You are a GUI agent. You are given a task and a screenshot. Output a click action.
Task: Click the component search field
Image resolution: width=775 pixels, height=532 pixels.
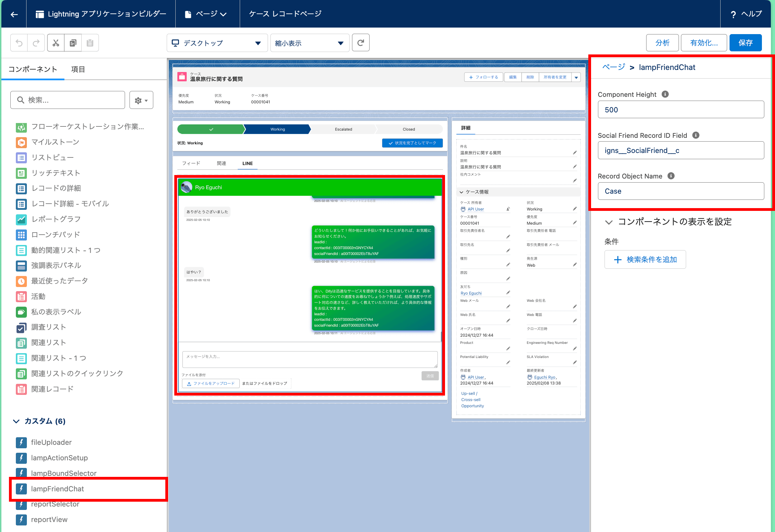[x=68, y=100]
